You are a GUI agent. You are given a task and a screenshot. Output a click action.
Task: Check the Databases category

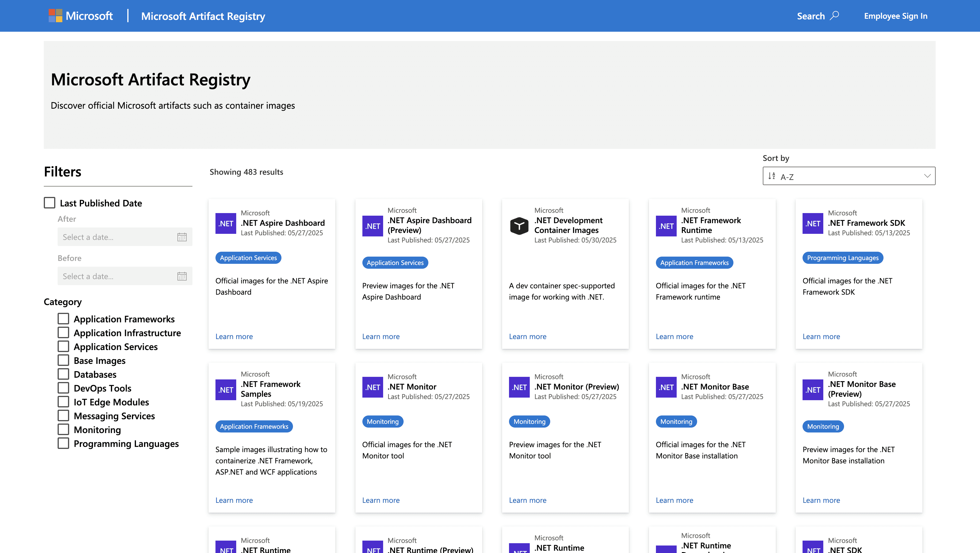(x=63, y=374)
